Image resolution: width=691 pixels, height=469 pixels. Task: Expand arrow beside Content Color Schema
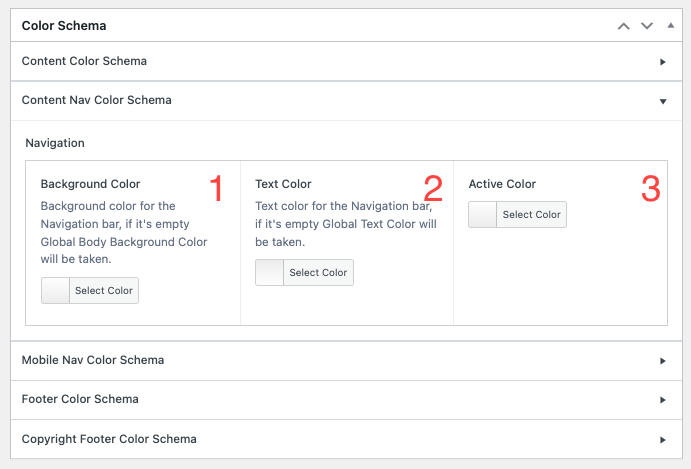(662, 62)
